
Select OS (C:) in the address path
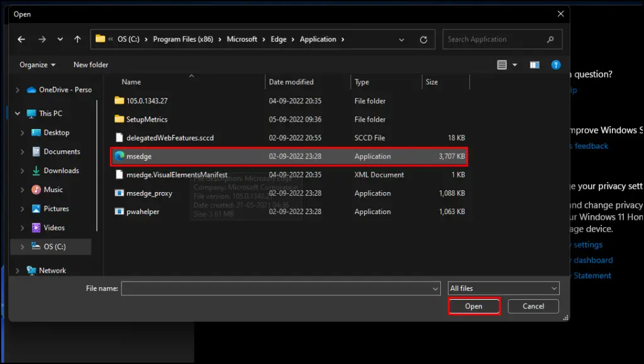(128, 39)
